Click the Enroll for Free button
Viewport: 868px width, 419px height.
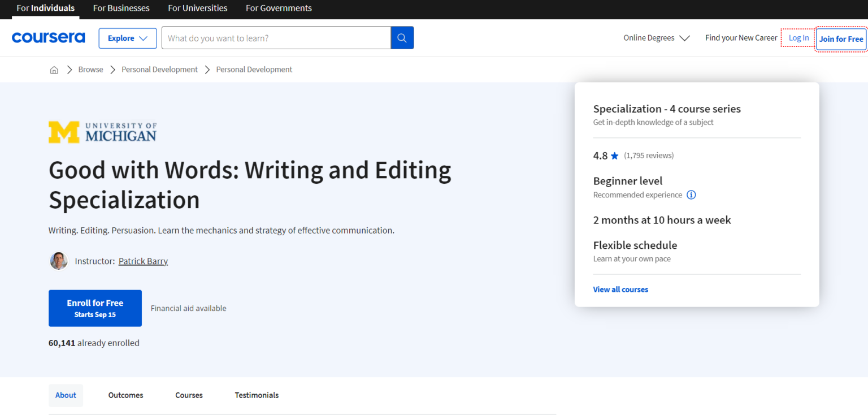[x=95, y=308]
